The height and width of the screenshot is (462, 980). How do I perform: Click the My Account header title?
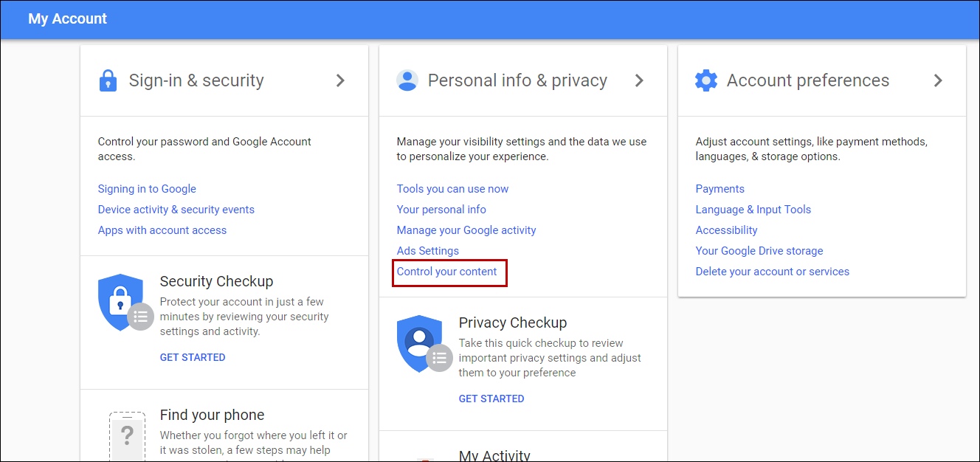[x=67, y=18]
